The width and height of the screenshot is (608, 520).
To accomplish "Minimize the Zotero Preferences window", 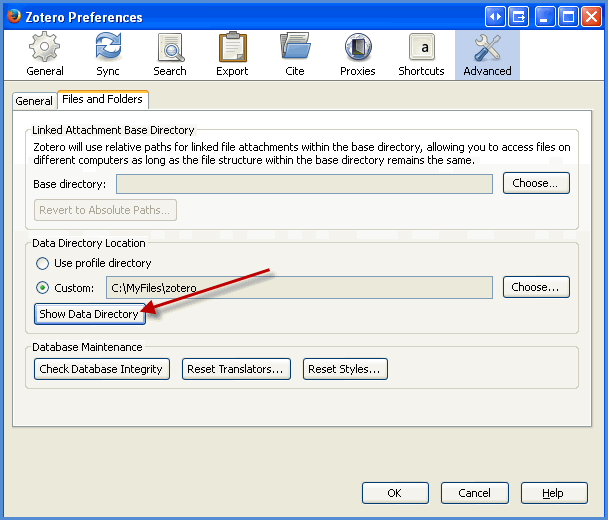I will click(x=545, y=17).
